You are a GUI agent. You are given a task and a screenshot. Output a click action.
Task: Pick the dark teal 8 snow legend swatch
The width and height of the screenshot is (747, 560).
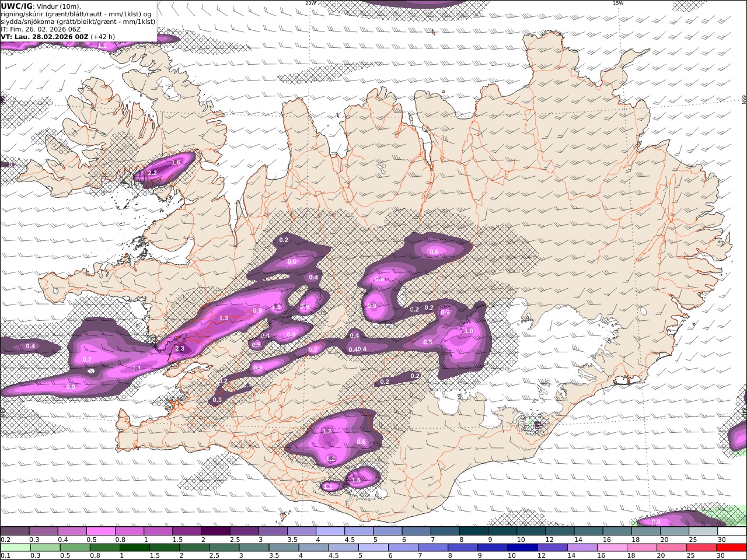(x=474, y=531)
